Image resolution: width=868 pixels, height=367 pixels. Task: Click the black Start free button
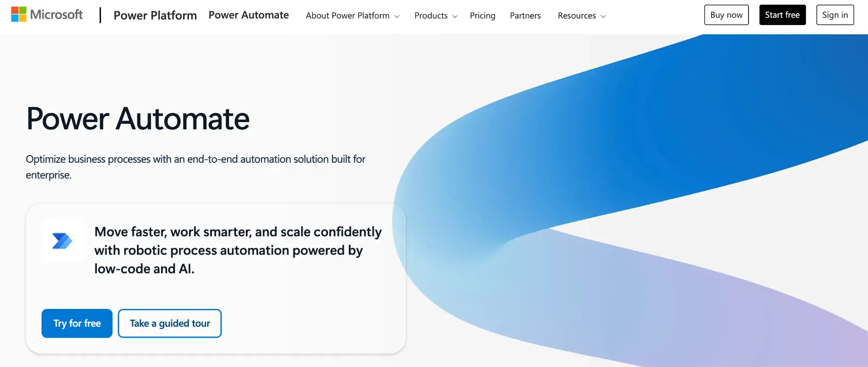782,15
